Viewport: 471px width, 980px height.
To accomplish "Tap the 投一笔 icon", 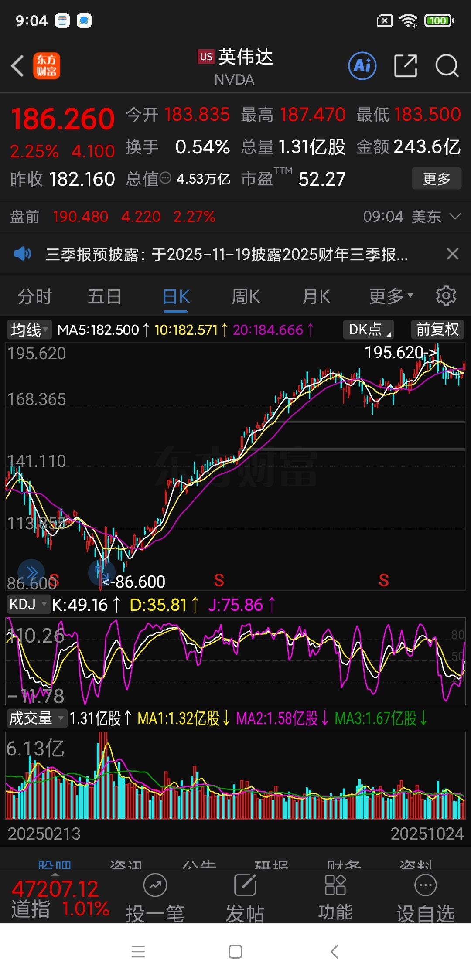I will point(155,885).
